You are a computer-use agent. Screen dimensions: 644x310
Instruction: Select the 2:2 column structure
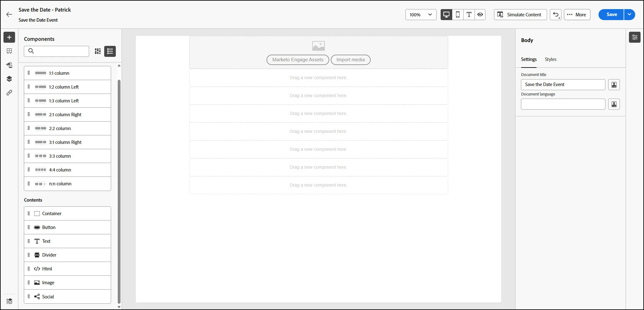pyautogui.click(x=67, y=128)
